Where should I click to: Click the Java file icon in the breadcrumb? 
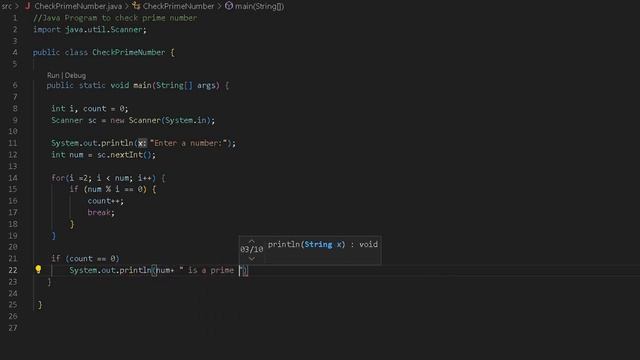(x=28, y=6)
